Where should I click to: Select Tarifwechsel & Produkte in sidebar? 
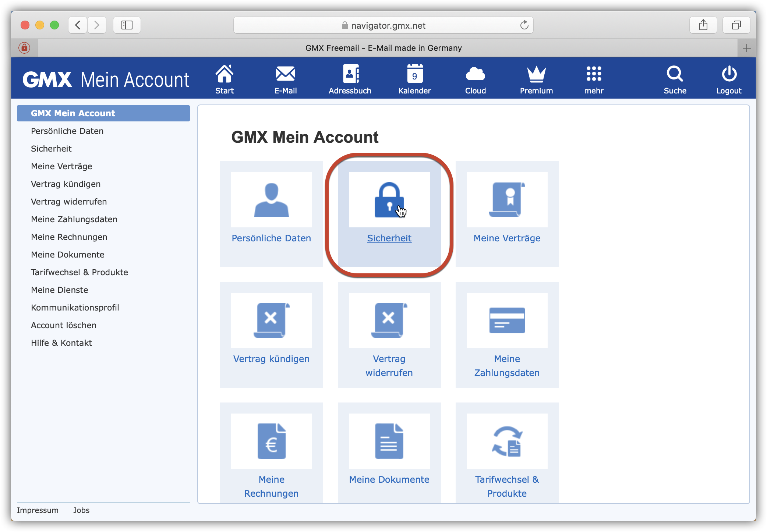[x=79, y=272]
